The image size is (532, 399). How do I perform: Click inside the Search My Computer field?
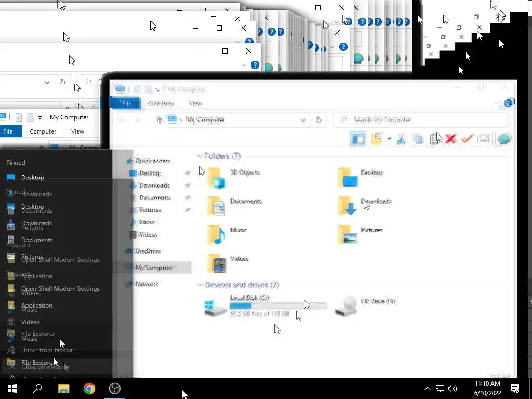click(x=420, y=119)
